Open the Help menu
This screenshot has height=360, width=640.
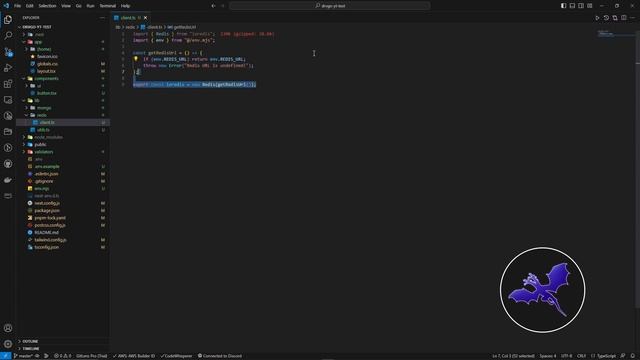(125, 6)
